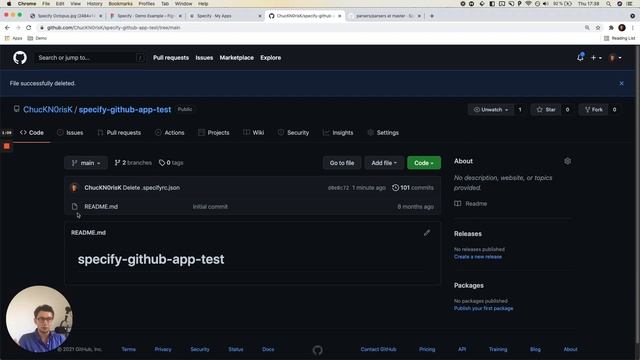Open the Delete .specifyrc.json commit message

pos(151,188)
